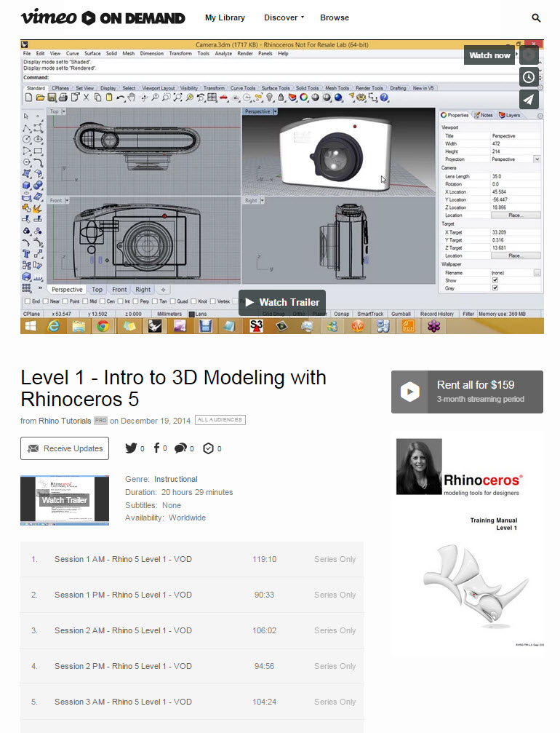The image size is (560, 733).
Task: Toggle the Knot osnap checkbox
Action: click(194, 301)
